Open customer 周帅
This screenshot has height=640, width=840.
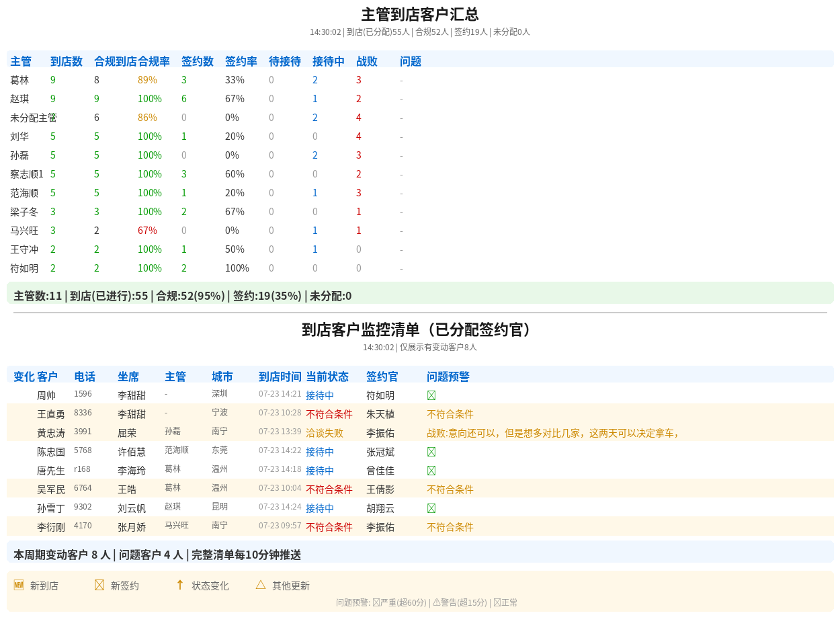coord(46,395)
